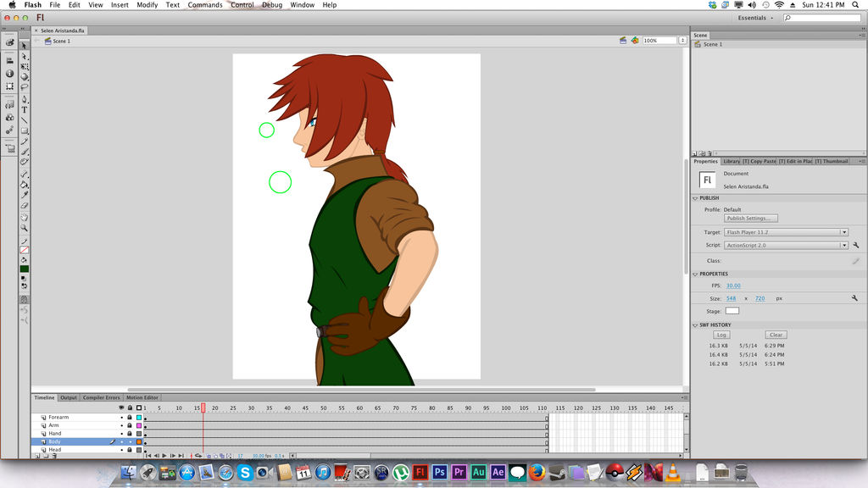868x488 pixels.
Task: Toggle visibility of Arm layer
Action: click(x=122, y=425)
